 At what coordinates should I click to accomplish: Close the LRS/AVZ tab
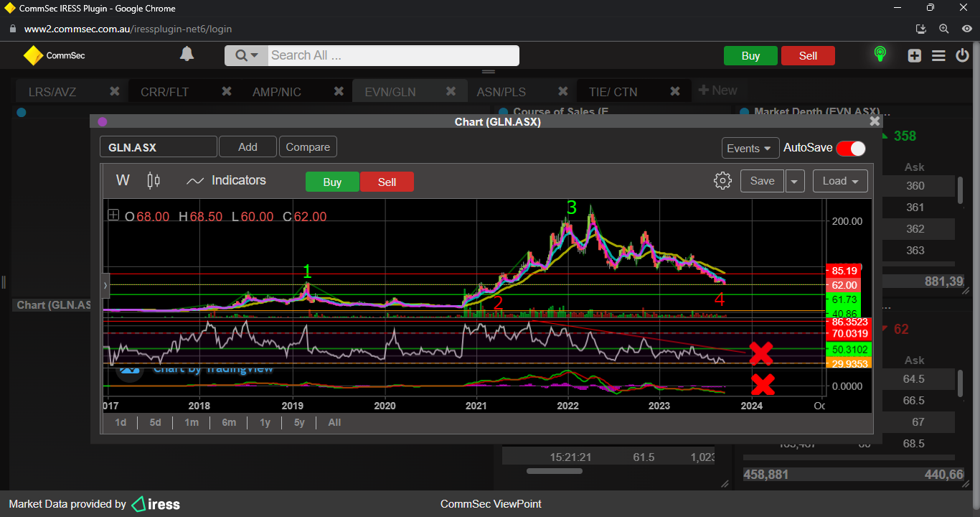click(x=115, y=91)
